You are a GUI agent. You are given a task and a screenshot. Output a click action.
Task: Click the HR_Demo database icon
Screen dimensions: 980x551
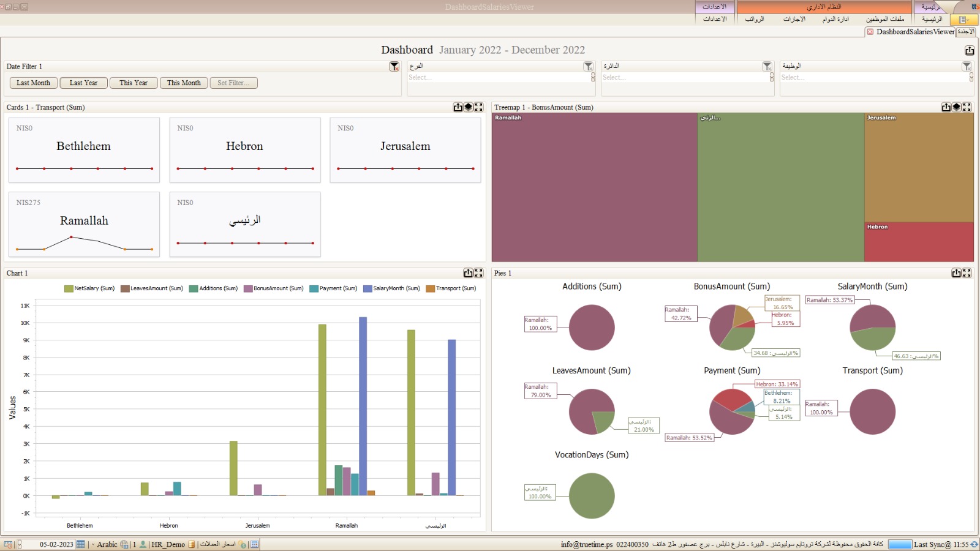(192, 544)
